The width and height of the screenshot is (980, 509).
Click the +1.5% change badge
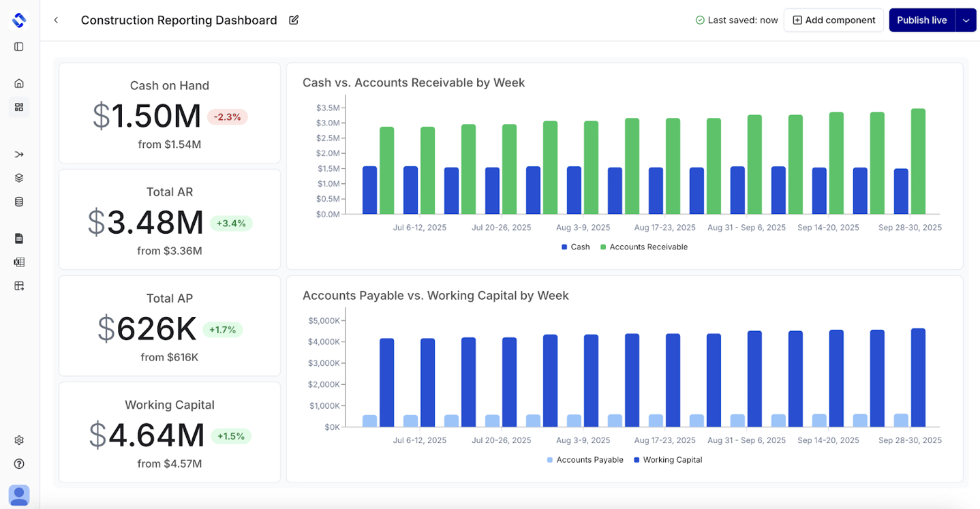tap(231, 436)
